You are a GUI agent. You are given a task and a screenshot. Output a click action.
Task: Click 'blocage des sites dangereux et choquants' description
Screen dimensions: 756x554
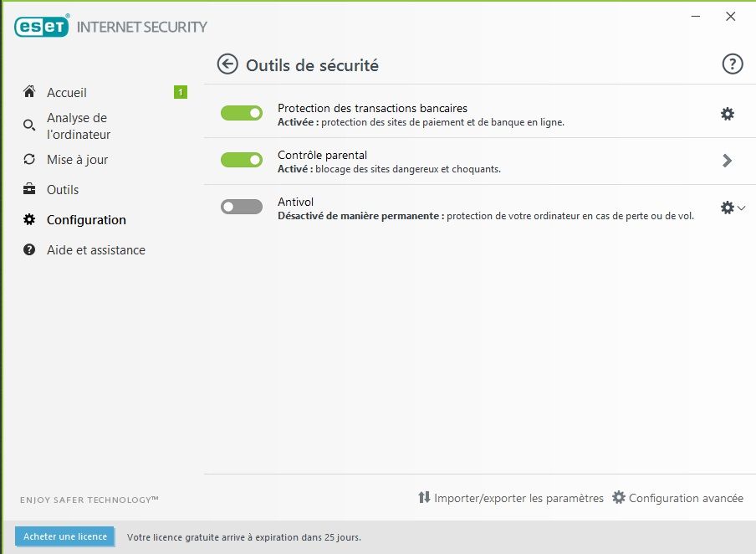[x=407, y=169]
